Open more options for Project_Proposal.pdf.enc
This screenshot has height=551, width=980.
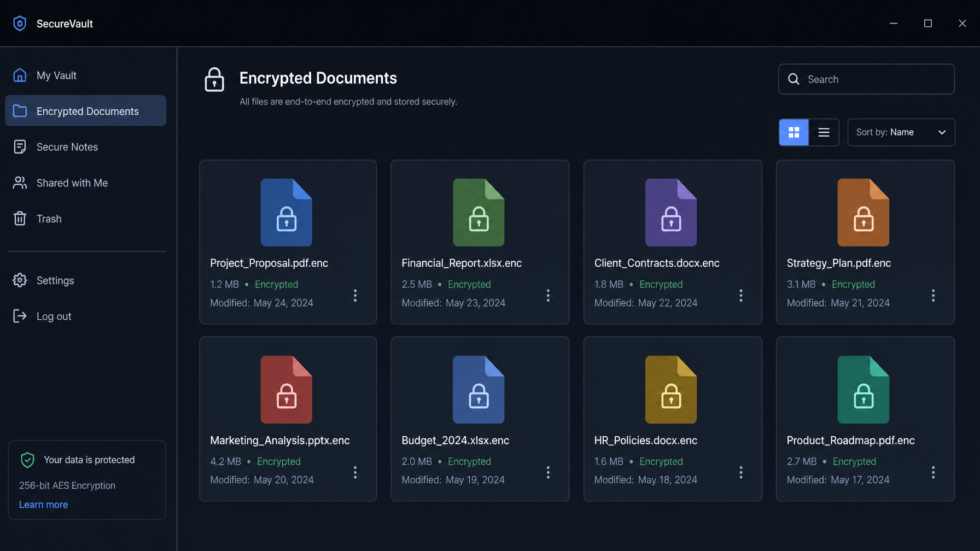coord(355,296)
